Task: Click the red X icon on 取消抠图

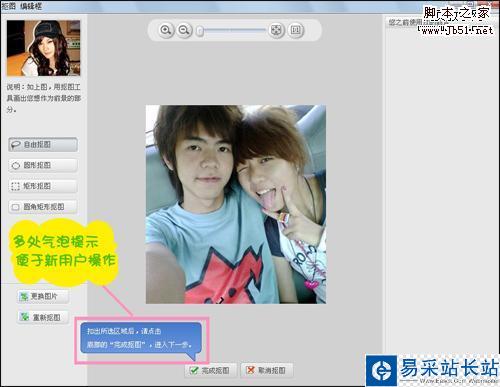Action: coord(250,370)
